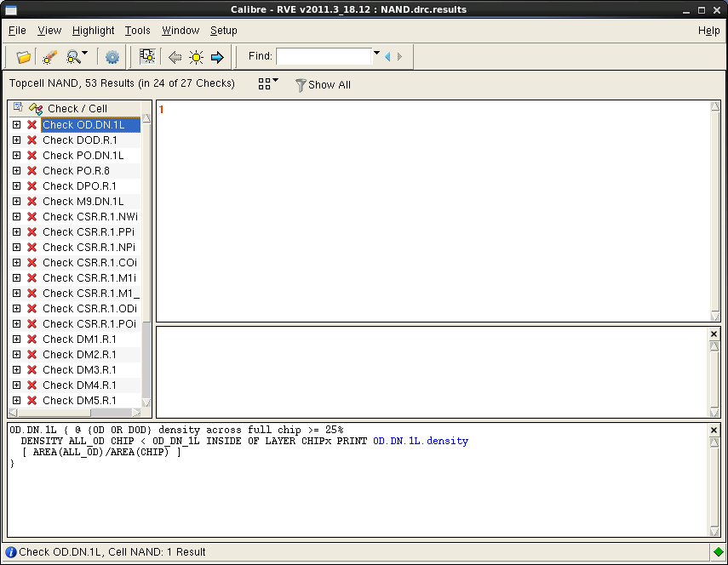Expand Check M9.DN.1L tree node
Screen dimensions: 728x565
click(17, 202)
